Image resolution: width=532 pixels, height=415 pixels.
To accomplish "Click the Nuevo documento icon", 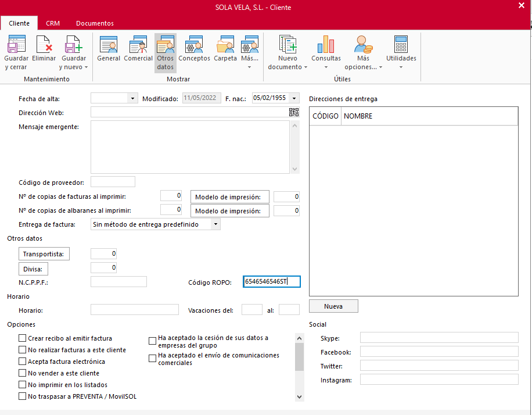I will (x=287, y=44).
